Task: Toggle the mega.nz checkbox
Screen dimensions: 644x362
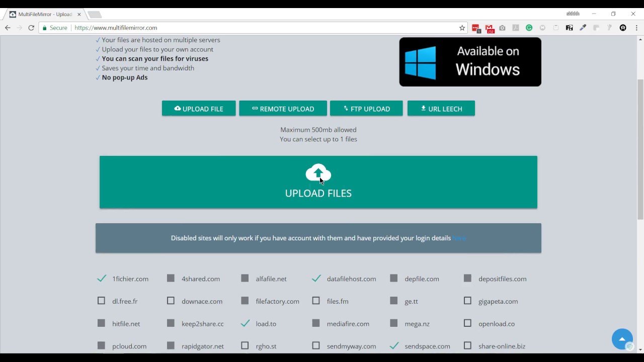Action: click(394, 323)
